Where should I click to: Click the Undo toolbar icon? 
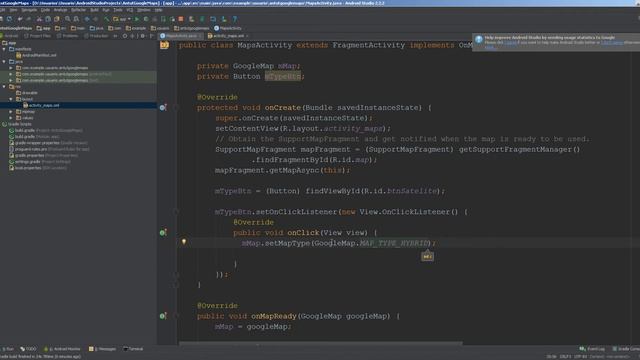pos(20,19)
